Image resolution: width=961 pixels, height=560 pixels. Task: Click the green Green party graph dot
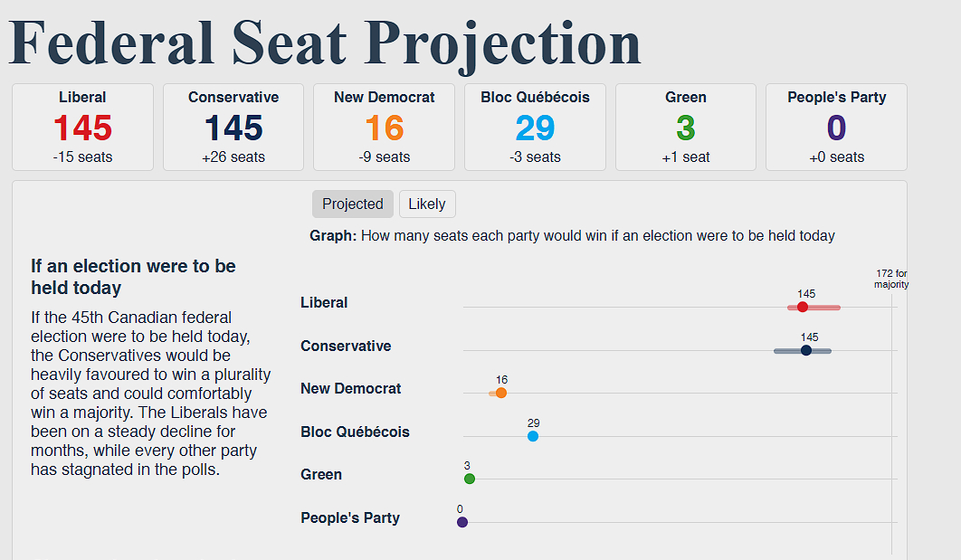pos(470,479)
